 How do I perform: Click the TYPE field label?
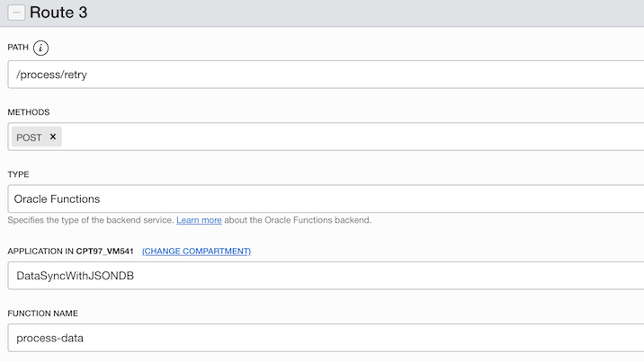pyautogui.click(x=18, y=174)
